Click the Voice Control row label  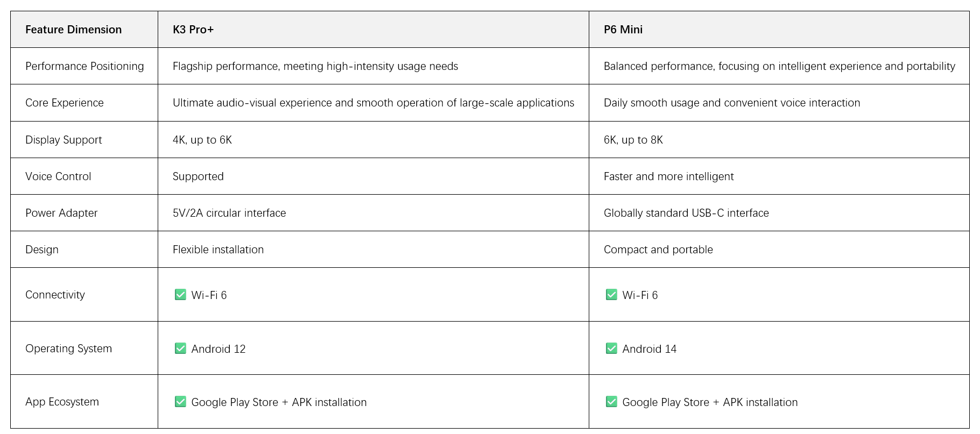[58, 176]
